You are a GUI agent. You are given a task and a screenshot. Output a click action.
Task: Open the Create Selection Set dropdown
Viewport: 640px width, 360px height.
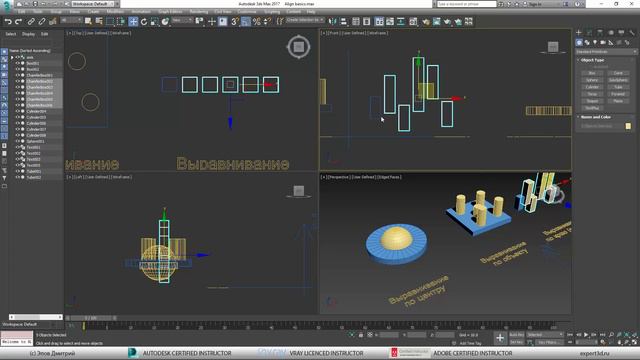(x=305, y=20)
